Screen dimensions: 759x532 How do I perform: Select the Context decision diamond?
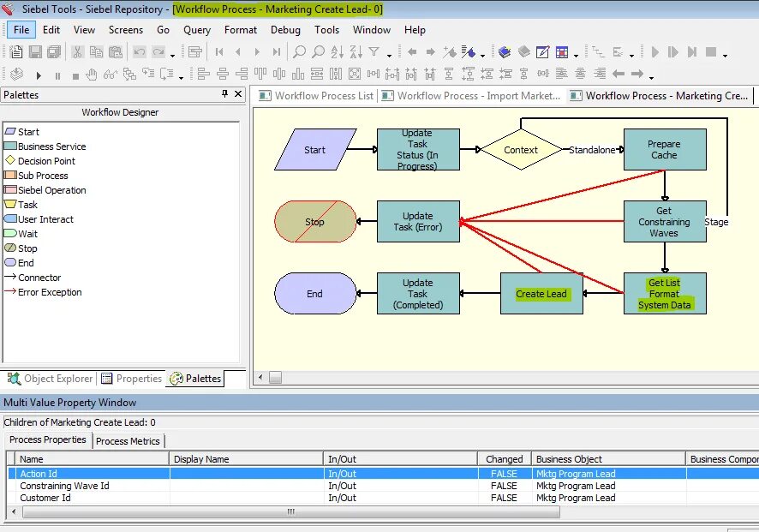click(521, 150)
